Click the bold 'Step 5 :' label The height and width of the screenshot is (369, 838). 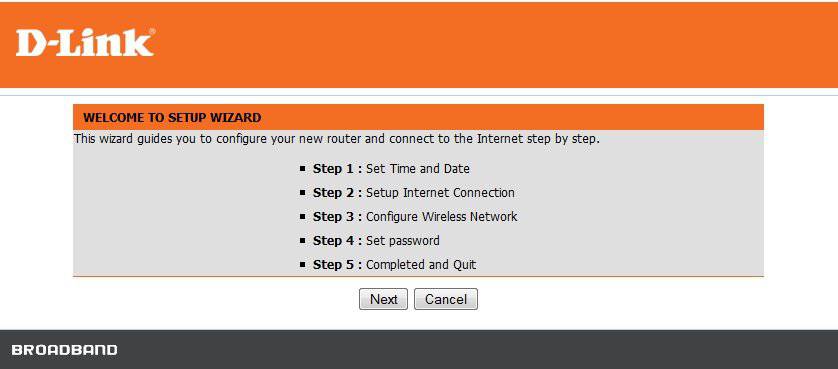tap(337, 265)
